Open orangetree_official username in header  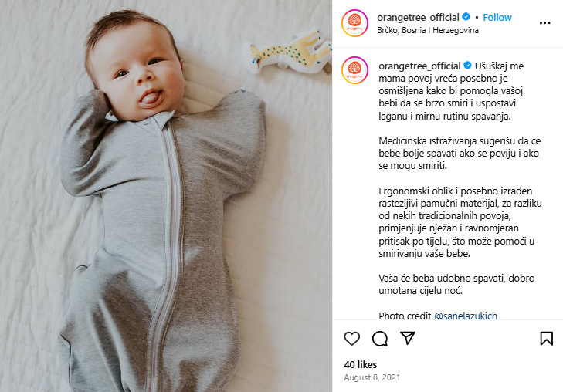pyautogui.click(x=418, y=17)
